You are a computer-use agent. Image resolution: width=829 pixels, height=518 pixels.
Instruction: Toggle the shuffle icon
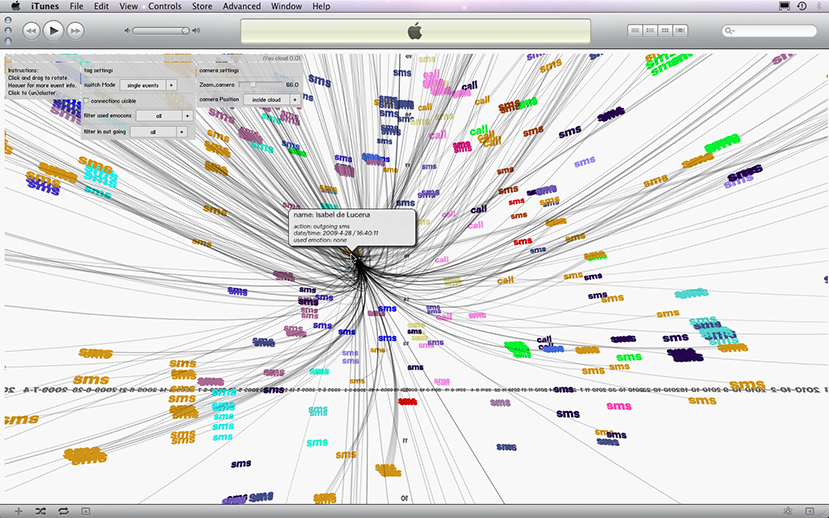40,511
